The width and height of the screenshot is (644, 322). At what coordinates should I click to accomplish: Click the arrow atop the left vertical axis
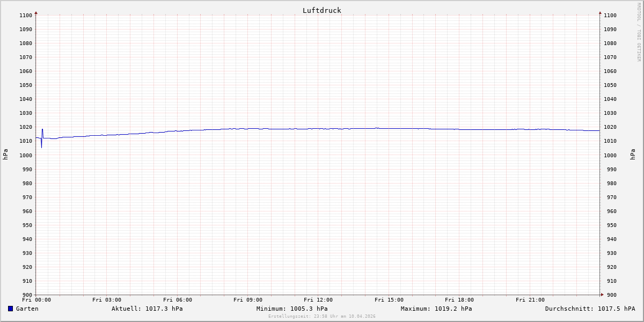coord(36,12)
